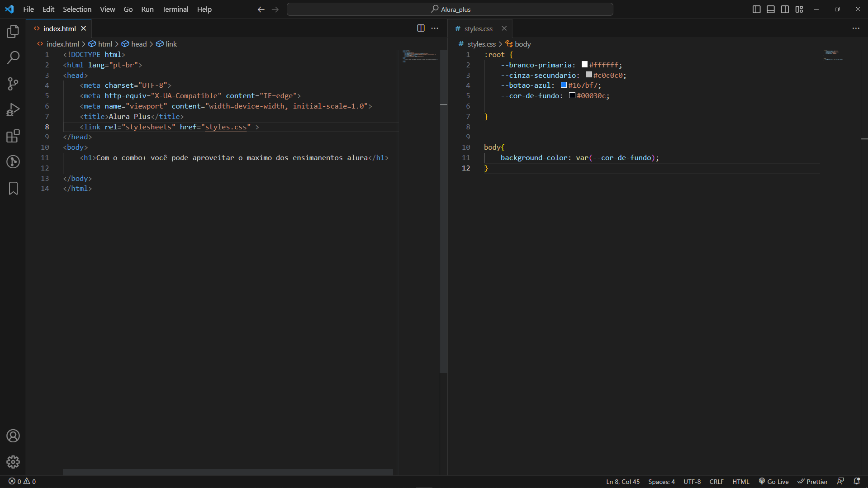The image size is (868, 488).
Task: Close the index.html tab
Action: 83,28
